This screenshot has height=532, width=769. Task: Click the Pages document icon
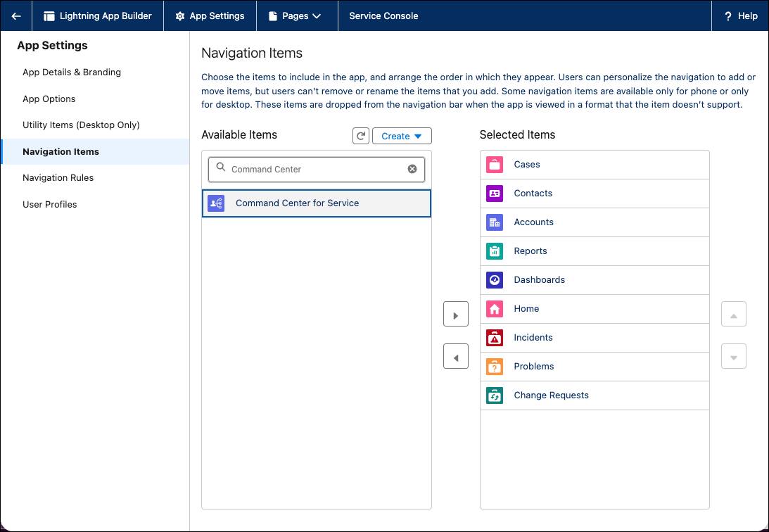[273, 16]
